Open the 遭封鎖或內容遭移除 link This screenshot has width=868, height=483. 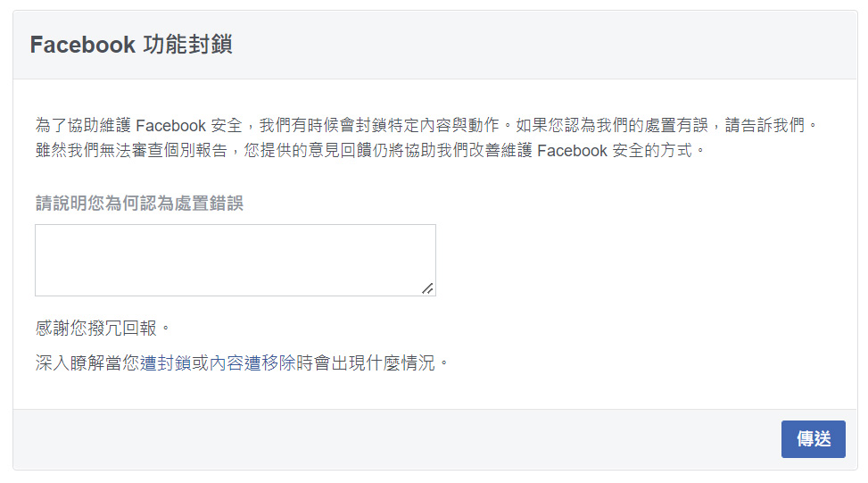[x=218, y=362]
